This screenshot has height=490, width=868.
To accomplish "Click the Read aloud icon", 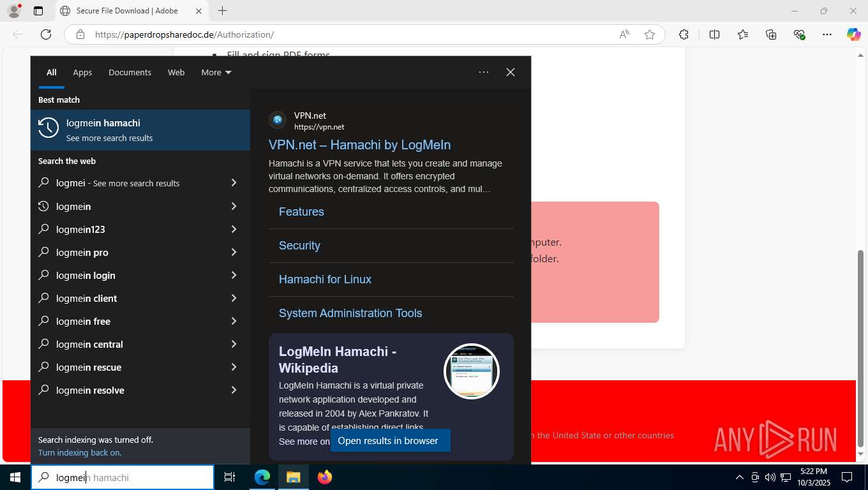I will click(624, 34).
